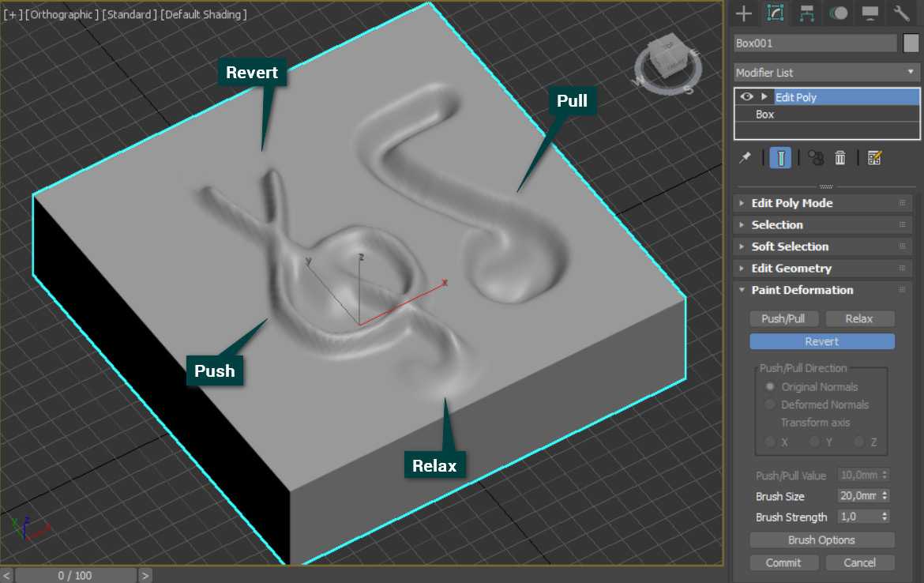This screenshot has height=583, width=924.
Task: Click the Box001 object color swatch
Action: coord(911,43)
